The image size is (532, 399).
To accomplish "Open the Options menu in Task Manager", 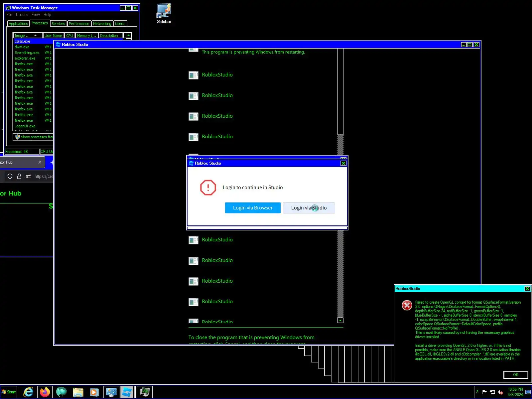I will coord(22,15).
